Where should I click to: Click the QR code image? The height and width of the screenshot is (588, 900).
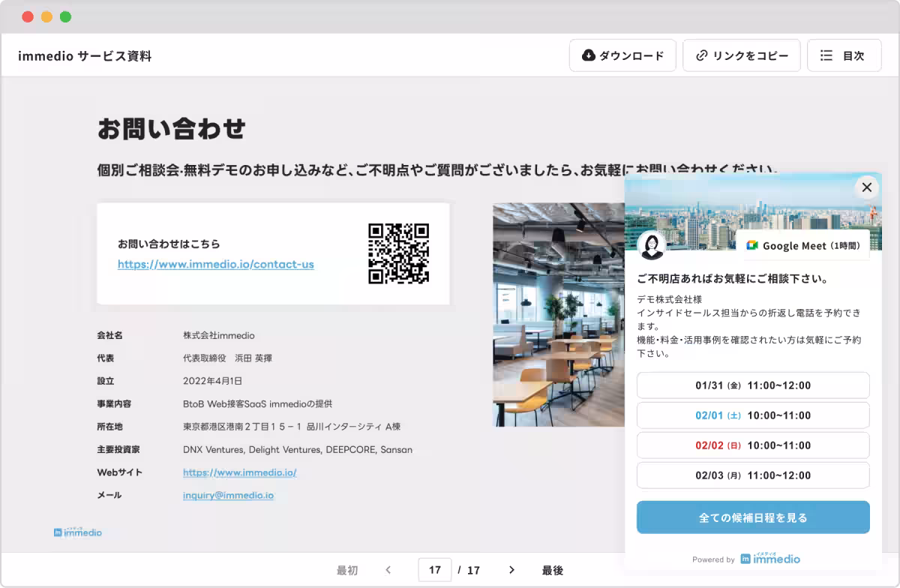(398, 253)
